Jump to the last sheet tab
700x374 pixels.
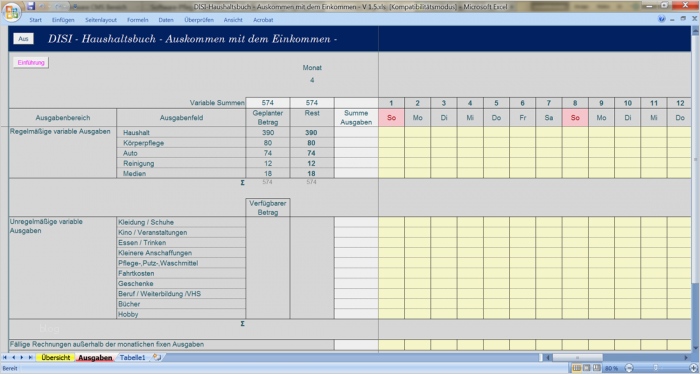[x=30, y=357]
